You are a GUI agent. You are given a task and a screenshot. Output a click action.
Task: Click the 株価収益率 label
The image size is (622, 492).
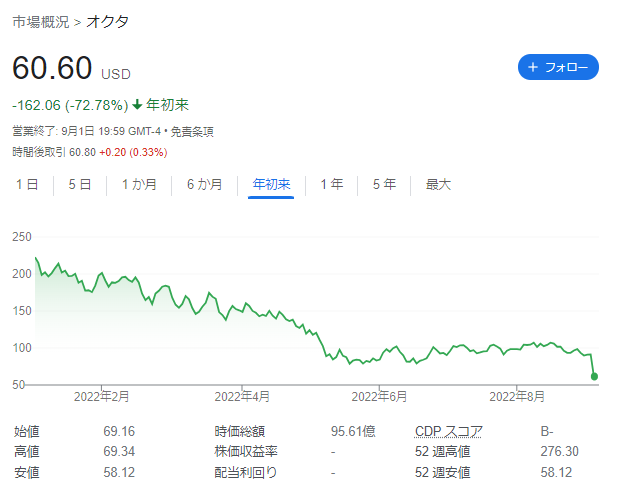[246, 452]
